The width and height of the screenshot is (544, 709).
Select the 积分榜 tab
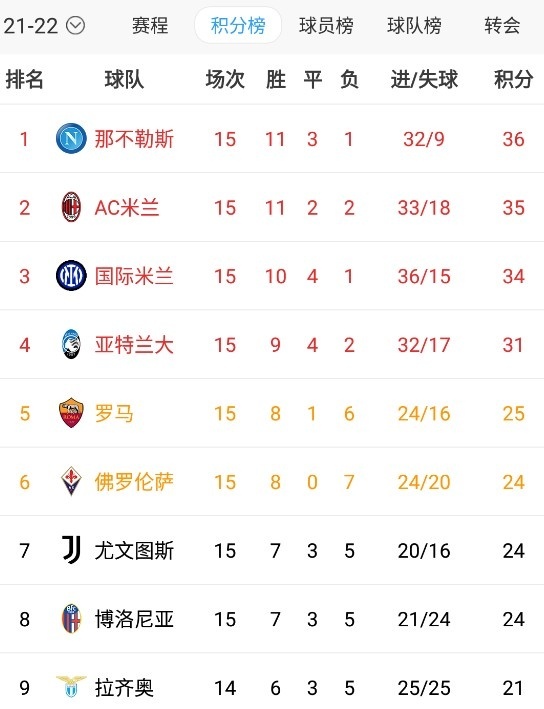[238, 25]
